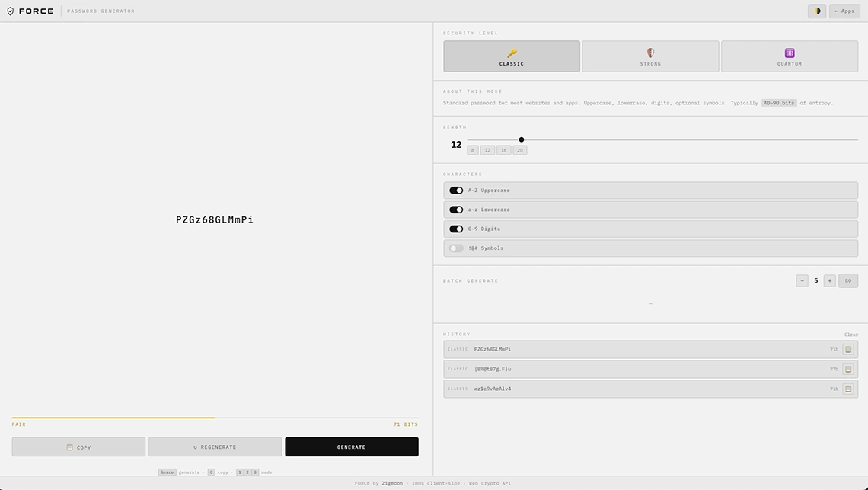Click the C copy shortcut hint
The image size is (868, 490).
tap(212, 472)
